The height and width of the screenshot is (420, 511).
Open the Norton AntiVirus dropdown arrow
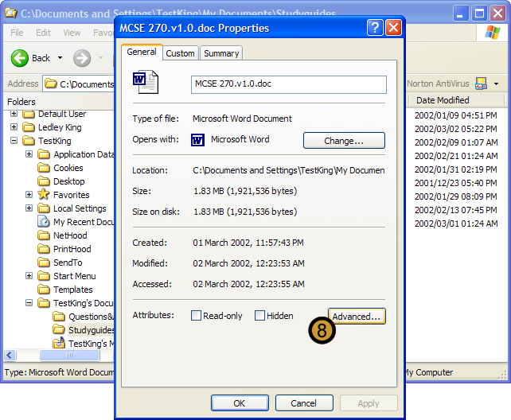point(496,84)
